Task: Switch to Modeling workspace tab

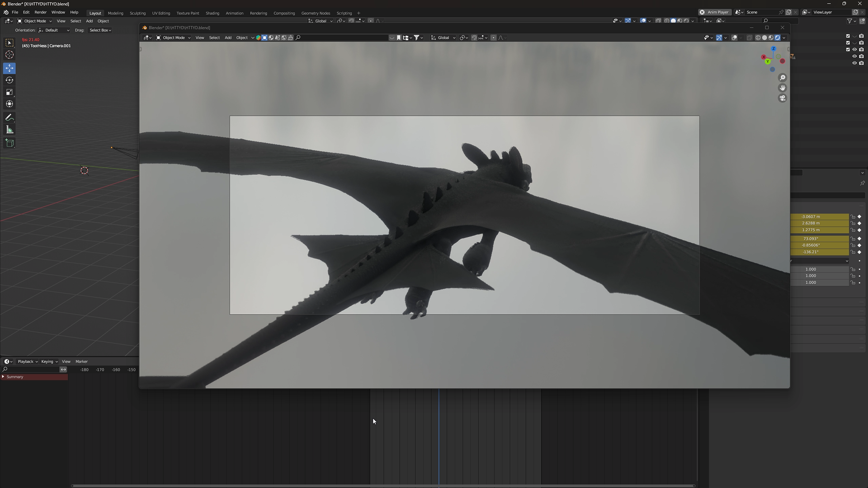Action: [x=115, y=13]
